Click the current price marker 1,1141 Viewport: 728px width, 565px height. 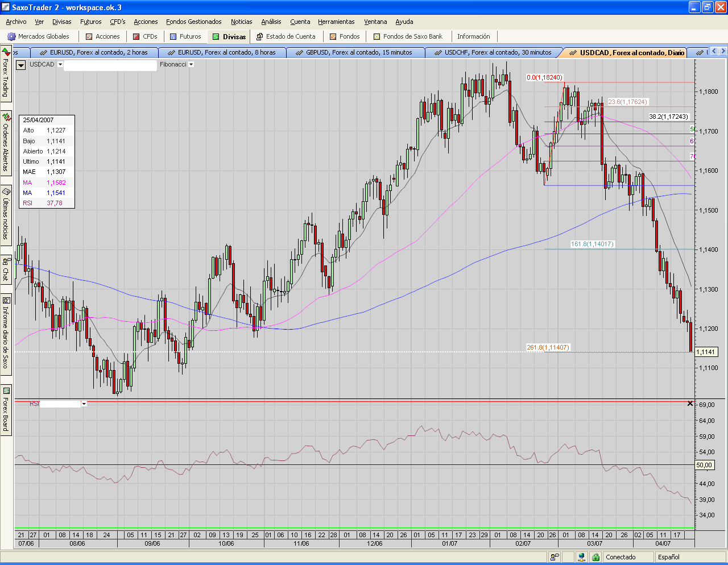[x=706, y=352]
